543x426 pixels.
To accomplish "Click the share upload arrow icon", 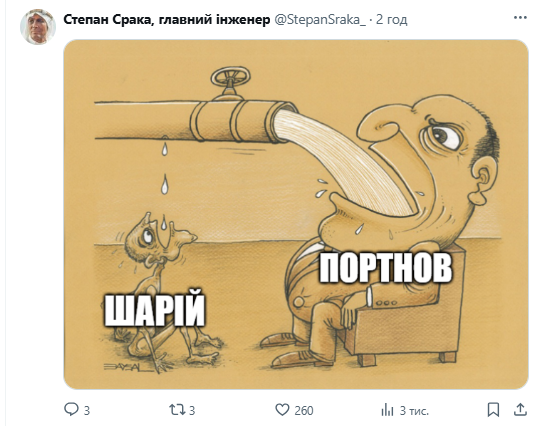I will point(520,410).
